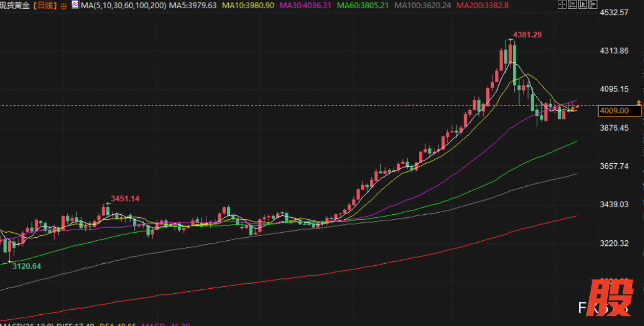
Task: Click the crosshair cursor icon in the top toolbar
Action: (x=562, y=5)
